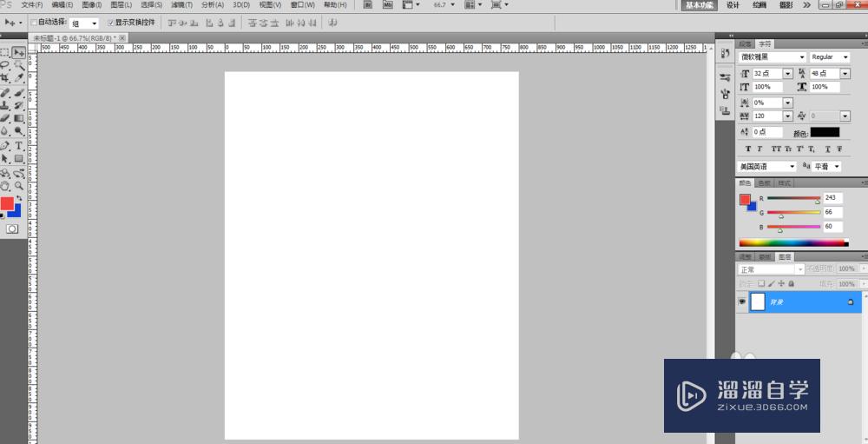Enable the 自动选择 checkbox
Image resolution: width=868 pixels, height=444 pixels.
(34, 23)
